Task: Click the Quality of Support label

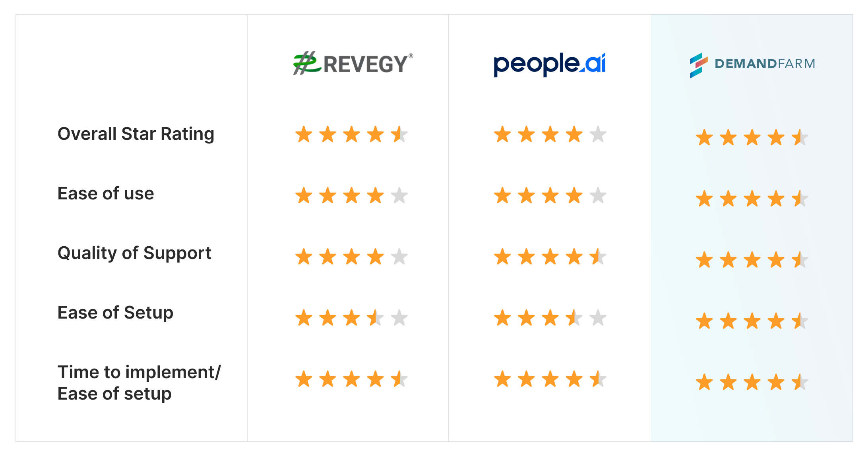Action: tap(134, 253)
